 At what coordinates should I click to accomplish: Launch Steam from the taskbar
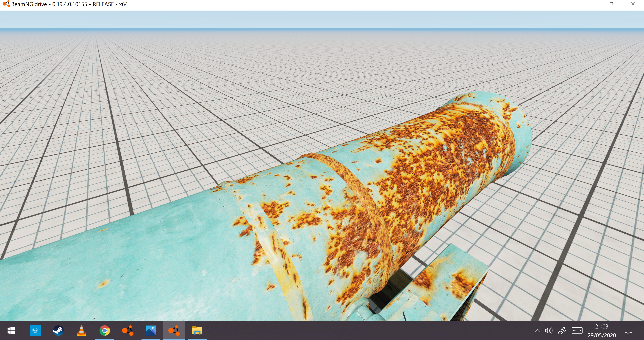pyautogui.click(x=58, y=331)
